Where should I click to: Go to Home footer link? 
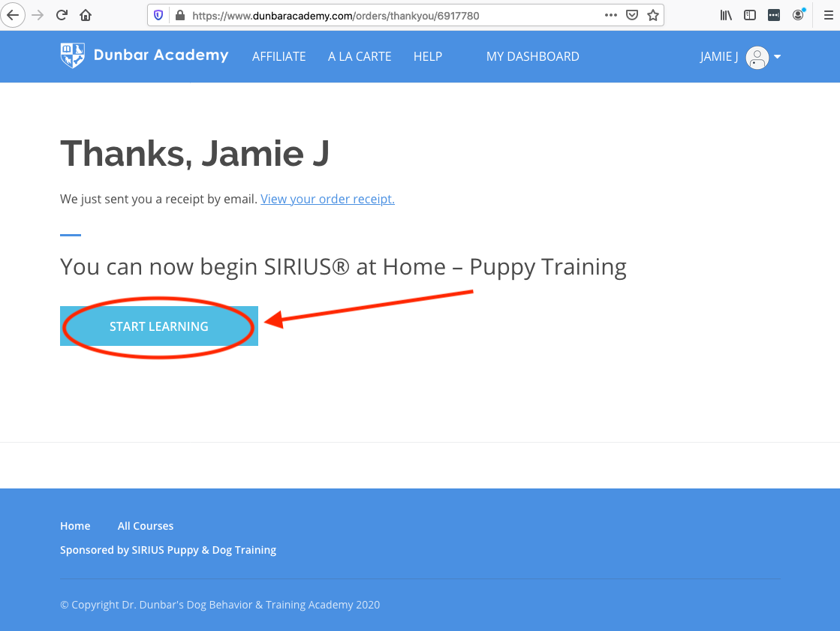tap(75, 526)
